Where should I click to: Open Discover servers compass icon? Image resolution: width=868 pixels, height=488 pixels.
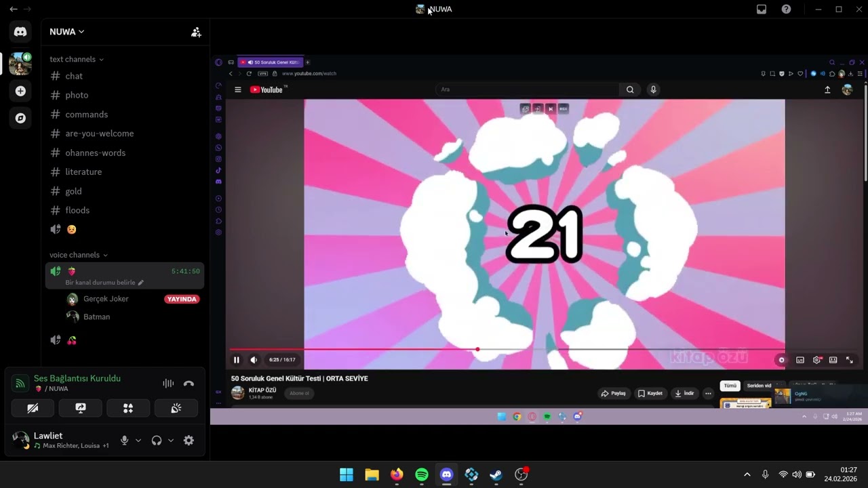coord(20,118)
